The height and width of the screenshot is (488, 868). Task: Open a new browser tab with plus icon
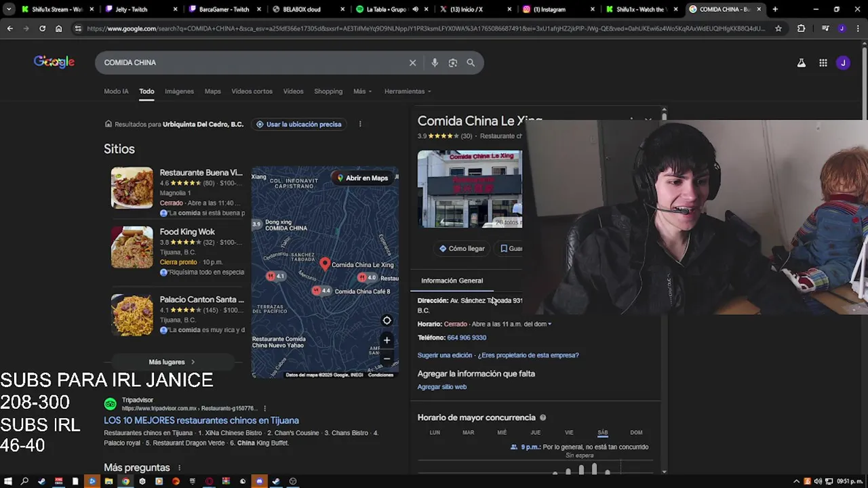click(x=775, y=9)
